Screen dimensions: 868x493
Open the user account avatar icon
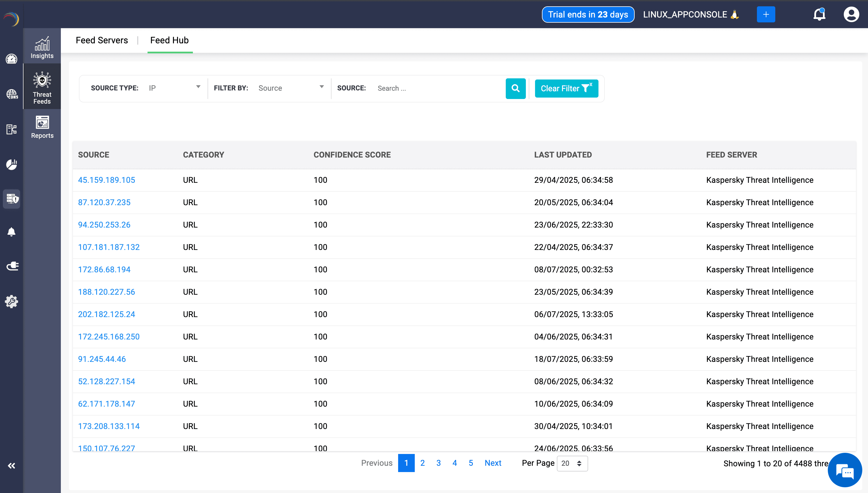click(x=851, y=14)
